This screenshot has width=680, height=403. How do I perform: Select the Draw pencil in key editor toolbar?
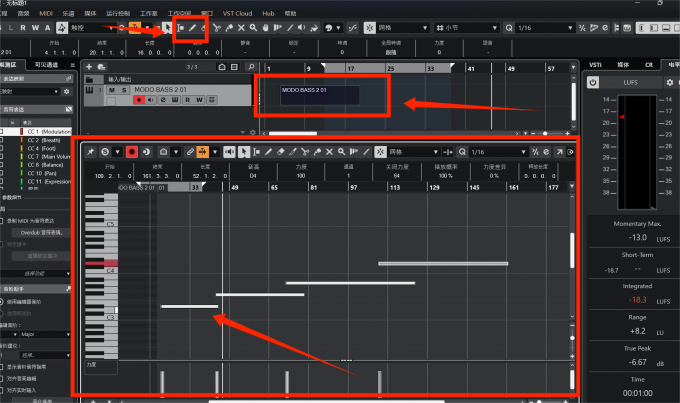268,152
